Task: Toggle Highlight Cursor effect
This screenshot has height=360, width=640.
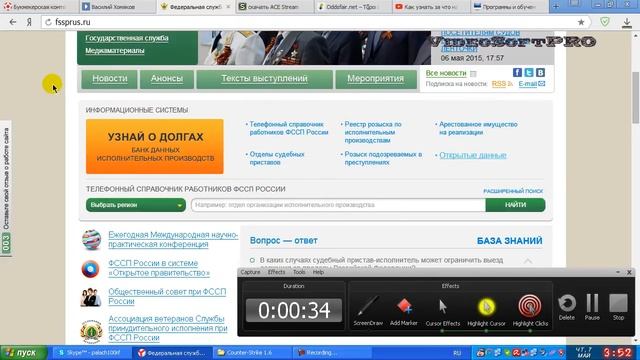Action: tap(487, 312)
